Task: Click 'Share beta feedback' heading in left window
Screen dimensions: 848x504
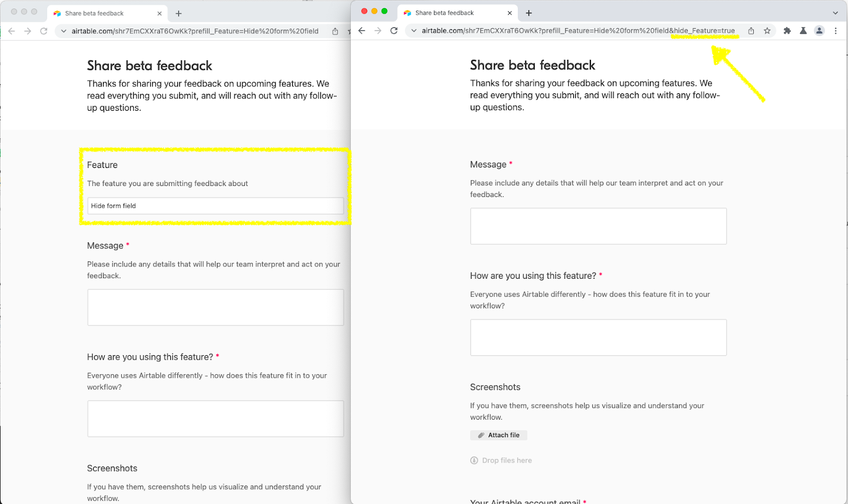Action: click(149, 66)
